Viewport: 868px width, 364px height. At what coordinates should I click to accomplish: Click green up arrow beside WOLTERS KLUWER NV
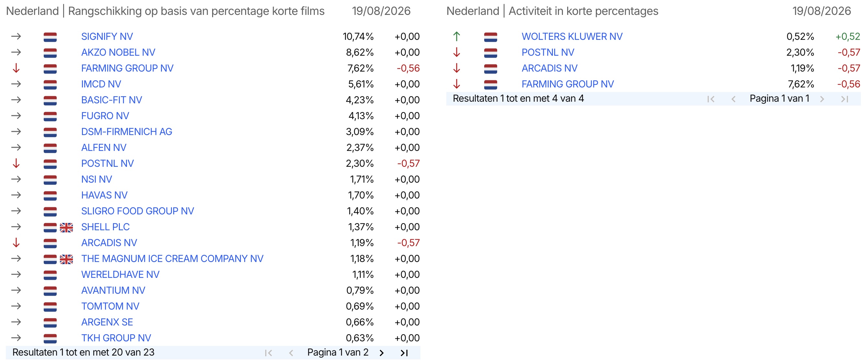457,36
